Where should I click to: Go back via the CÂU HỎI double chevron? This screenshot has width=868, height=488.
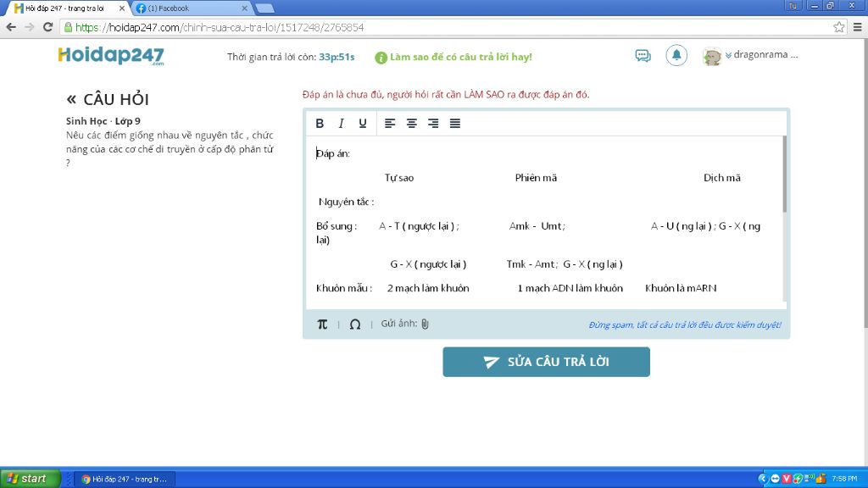71,100
